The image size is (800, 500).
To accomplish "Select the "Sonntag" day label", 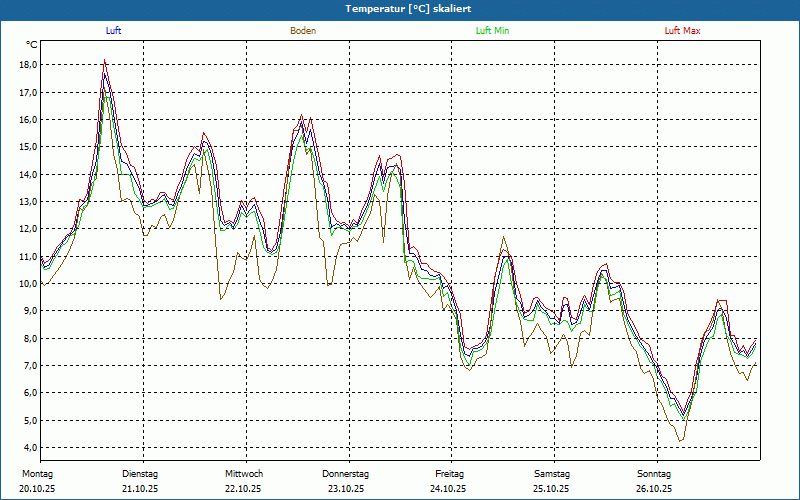I will [x=654, y=473].
